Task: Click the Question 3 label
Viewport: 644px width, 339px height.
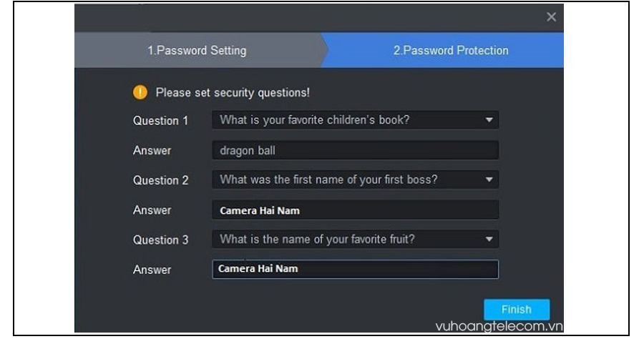Action: coord(160,240)
